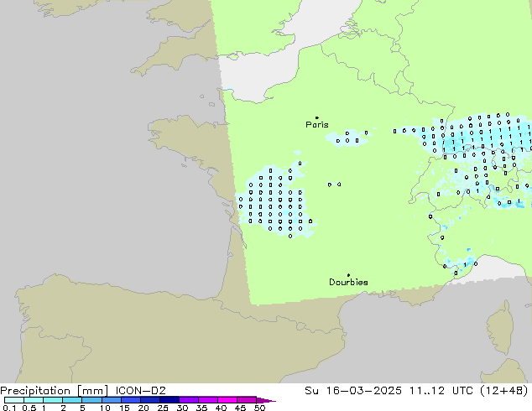The height and width of the screenshot is (411, 532).
Task: Click the date text 'Su 16-03-2025'
Action: [x=353, y=391]
